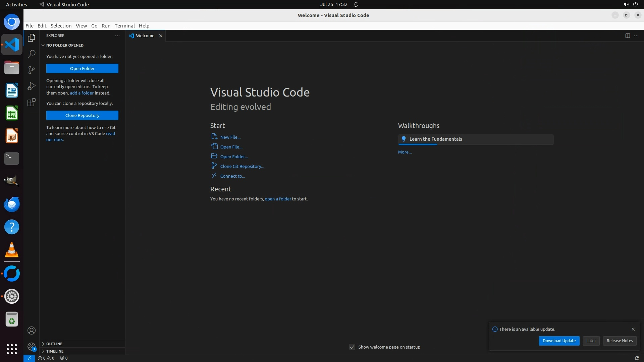Click the Clone Repository button

point(82,115)
